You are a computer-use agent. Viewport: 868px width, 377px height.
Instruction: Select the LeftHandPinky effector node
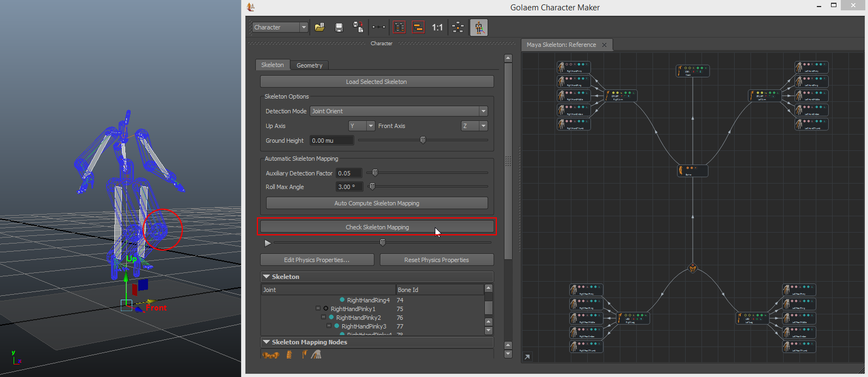811,67
